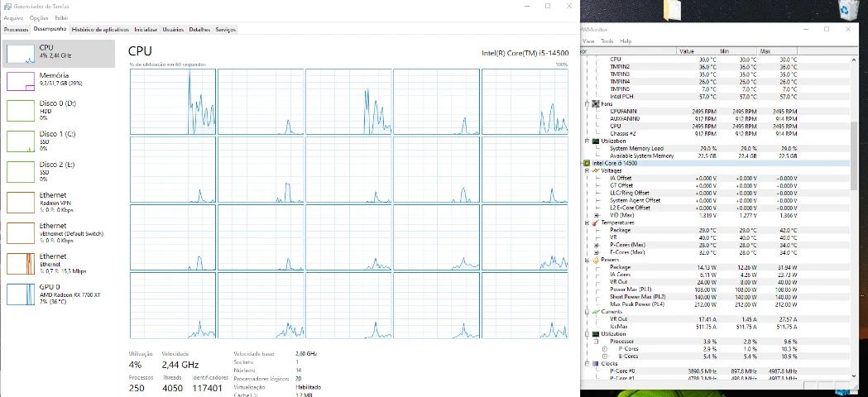
Task: Click the Fans fan icon in HWMonitor
Action: [x=597, y=103]
